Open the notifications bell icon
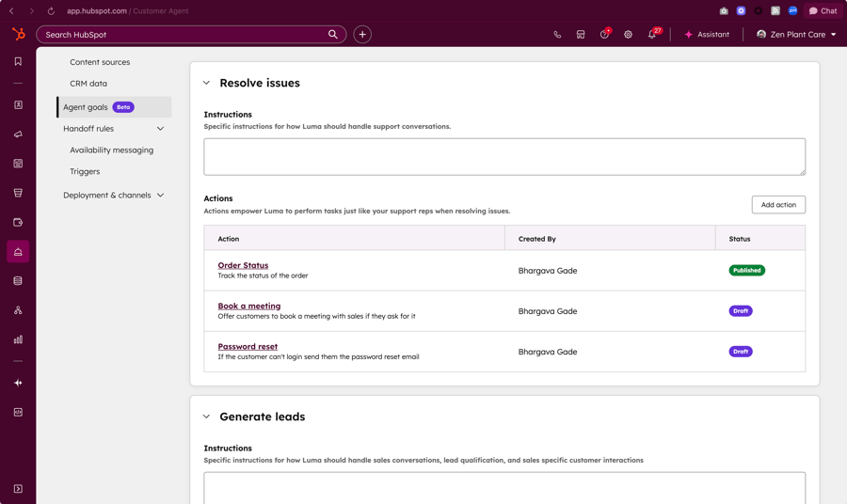The height and width of the screenshot is (504, 847). [x=651, y=35]
